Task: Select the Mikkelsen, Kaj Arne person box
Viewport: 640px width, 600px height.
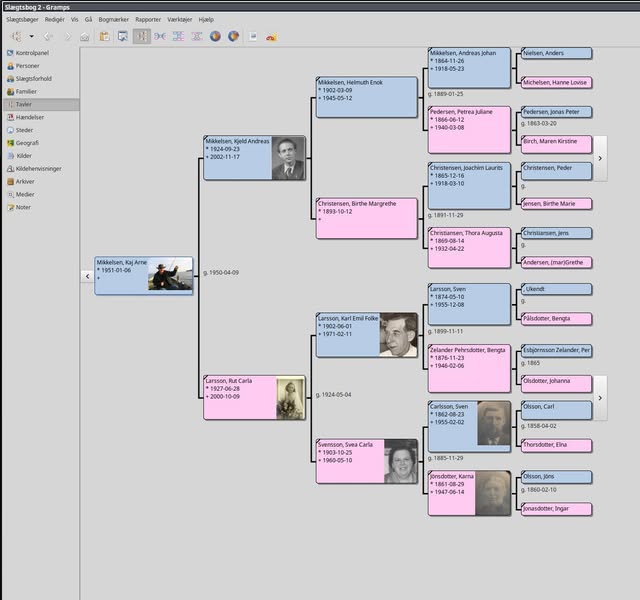Action: coord(144,276)
